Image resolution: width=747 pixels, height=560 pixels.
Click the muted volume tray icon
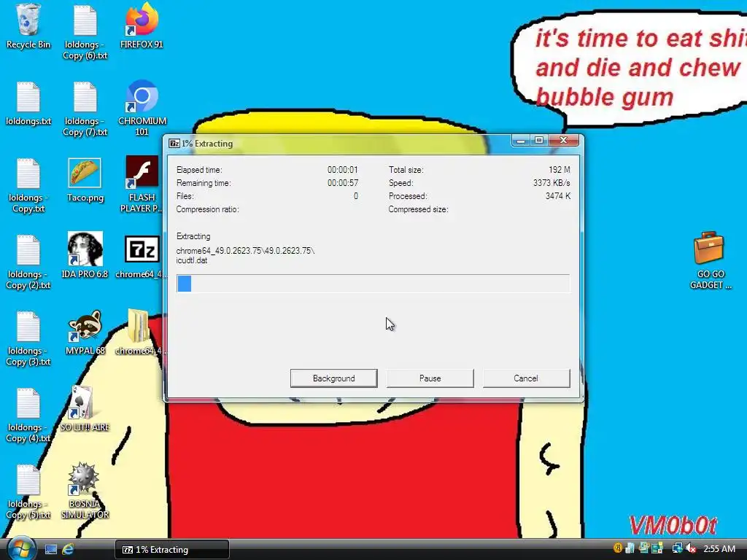[692, 548]
